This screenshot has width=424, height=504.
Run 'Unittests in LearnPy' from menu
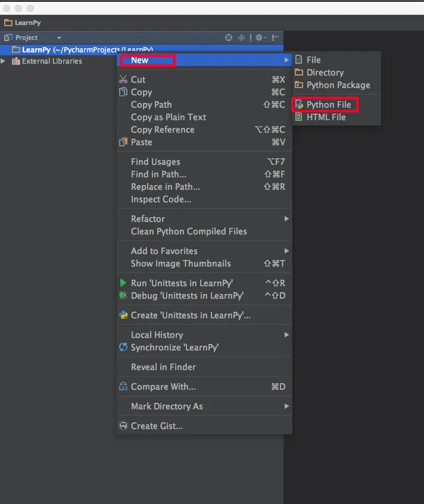click(x=204, y=283)
